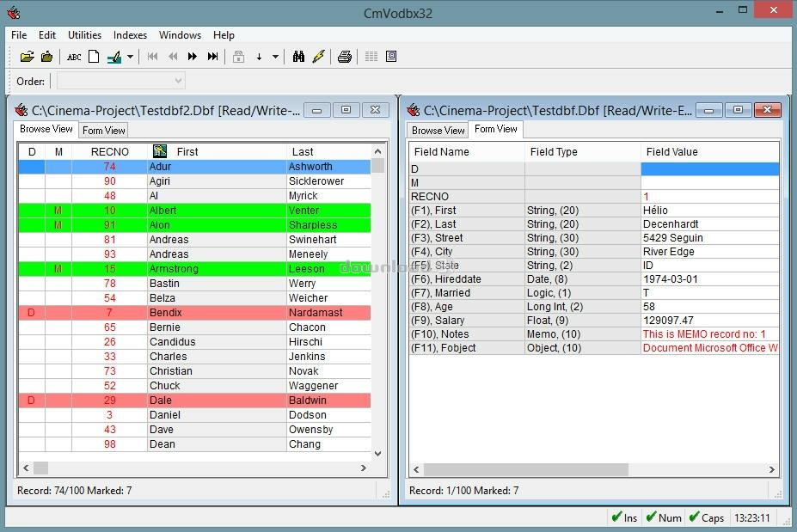Open the dropdown next to the down arrow

tap(275, 57)
